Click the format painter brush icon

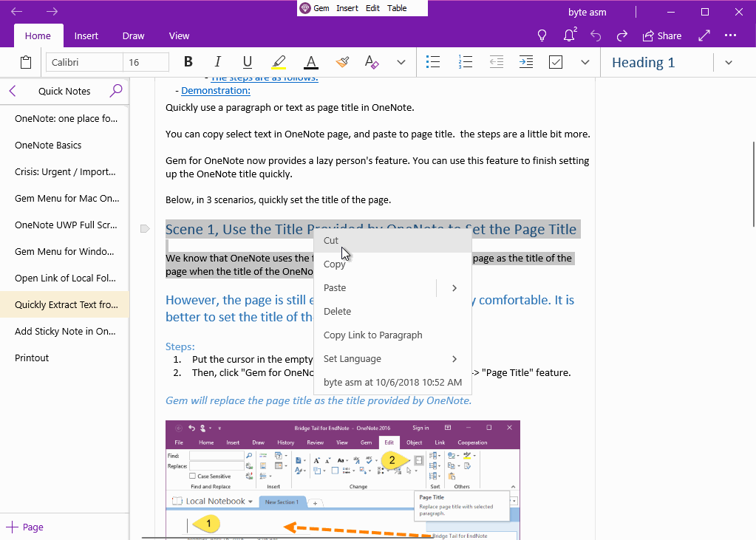(342, 62)
